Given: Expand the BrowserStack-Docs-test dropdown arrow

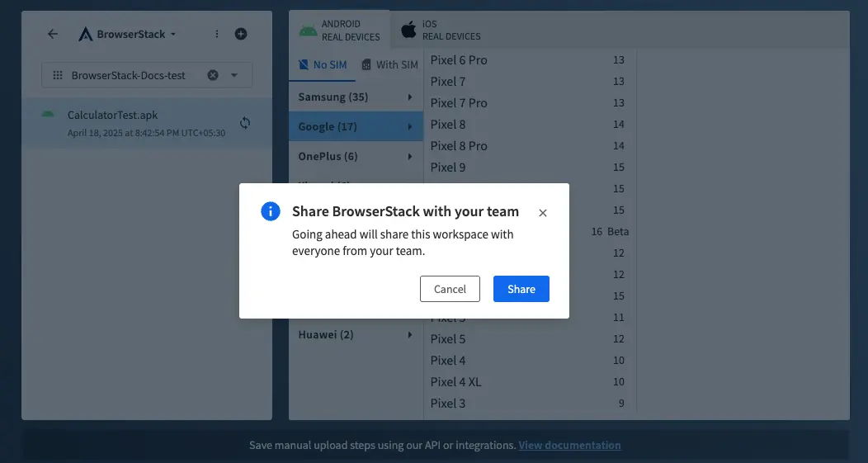Looking at the screenshot, I should [x=234, y=75].
